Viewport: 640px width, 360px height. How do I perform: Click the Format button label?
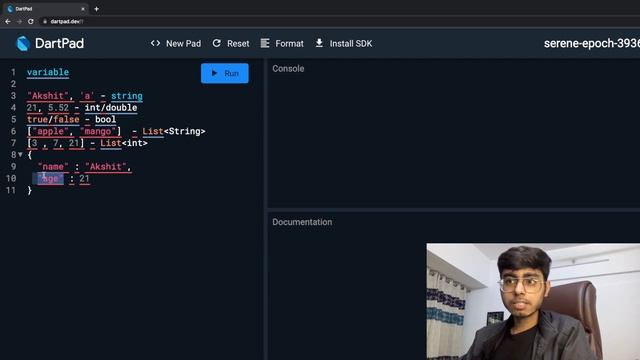point(289,43)
